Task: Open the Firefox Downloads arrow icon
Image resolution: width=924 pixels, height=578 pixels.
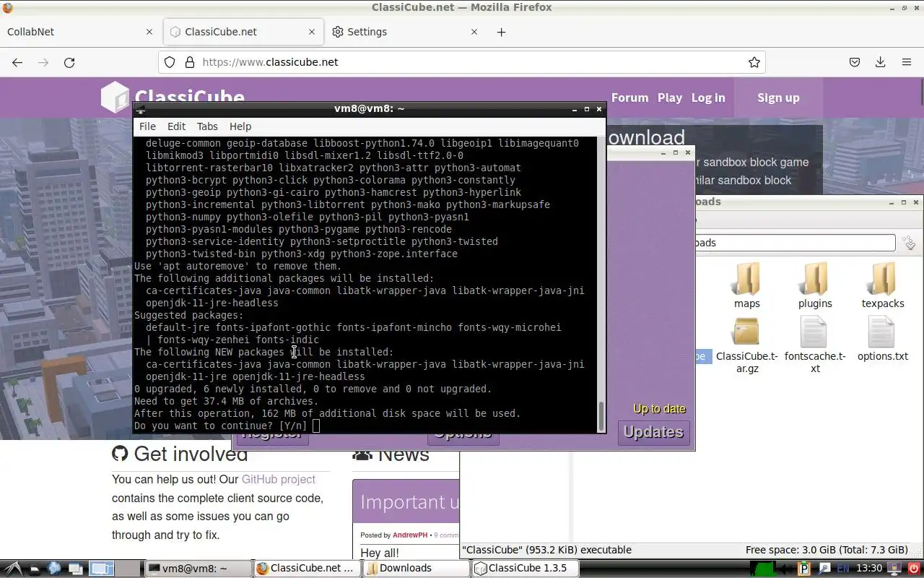Action: (x=880, y=62)
